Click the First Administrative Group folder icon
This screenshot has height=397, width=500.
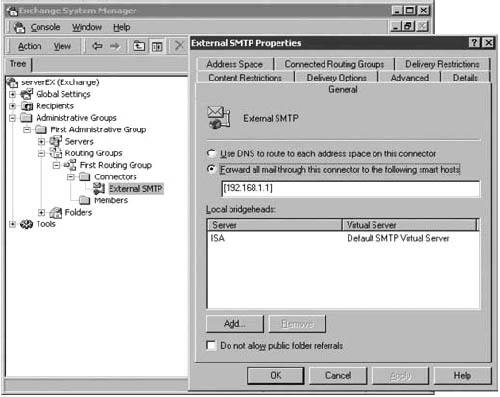[41, 129]
